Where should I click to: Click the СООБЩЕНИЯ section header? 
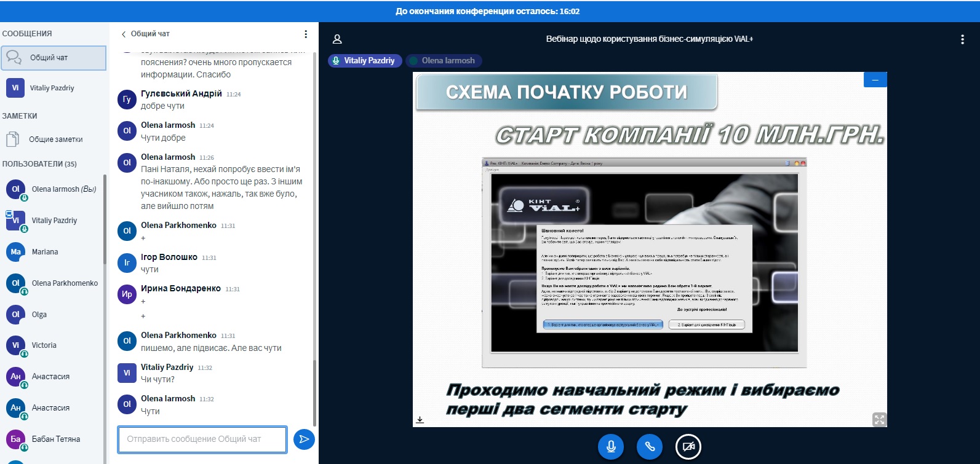27,34
